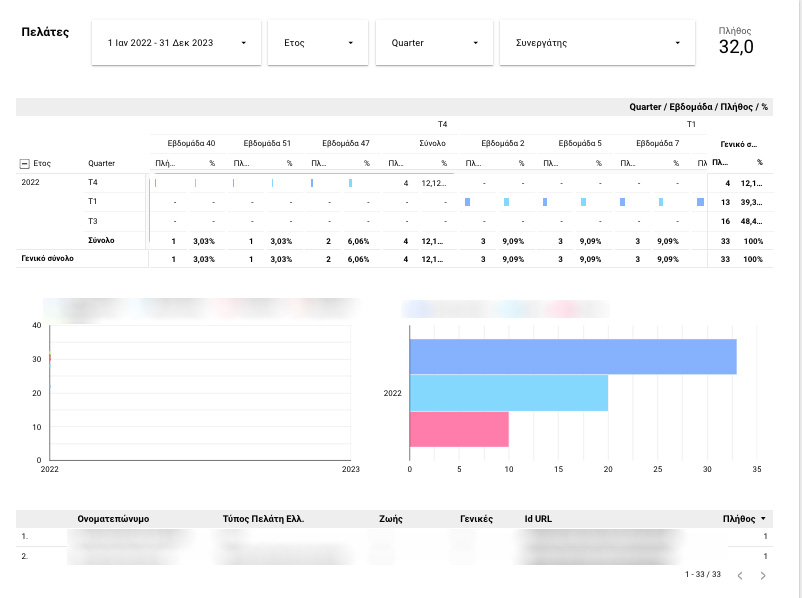Click the Ονοματεπώνυμο column header

tap(113, 519)
